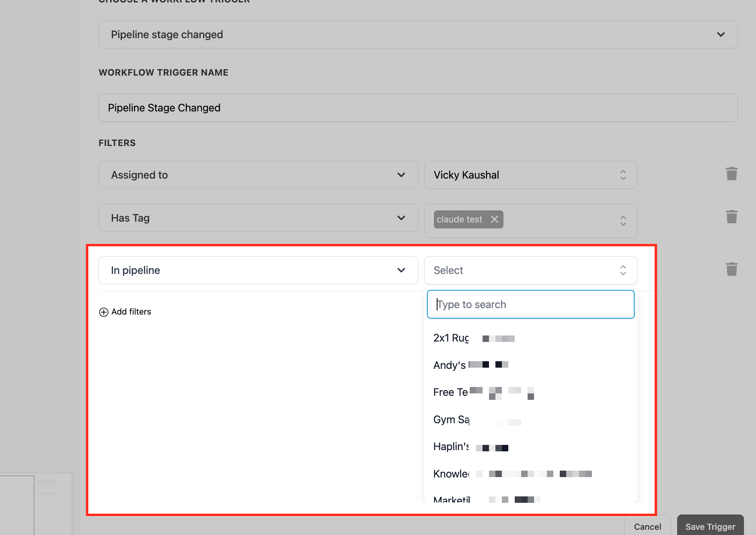756x535 pixels.
Task: Open the Vicky Kaushal assignee dropdown
Action: click(x=531, y=175)
